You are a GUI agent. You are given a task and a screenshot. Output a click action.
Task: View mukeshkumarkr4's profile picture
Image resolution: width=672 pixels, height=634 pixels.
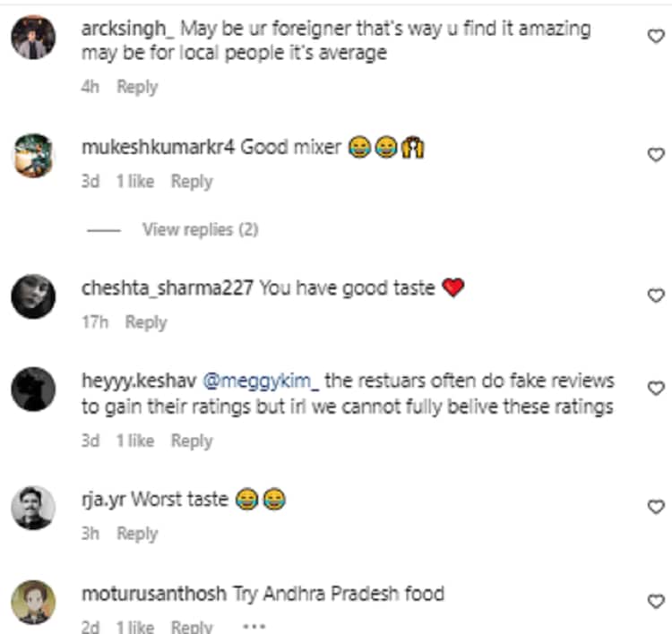point(33,155)
